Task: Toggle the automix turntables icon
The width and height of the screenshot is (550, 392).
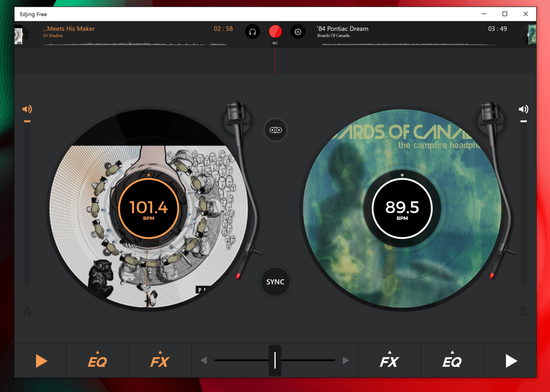Action: pyautogui.click(x=275, y=130)
